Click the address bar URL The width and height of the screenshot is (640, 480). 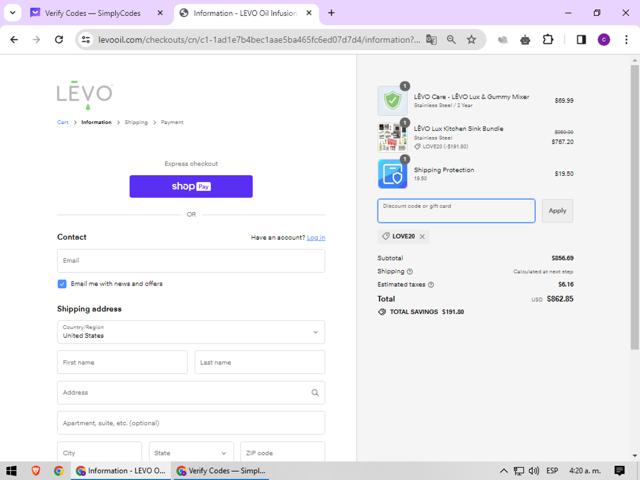[259, 40]
